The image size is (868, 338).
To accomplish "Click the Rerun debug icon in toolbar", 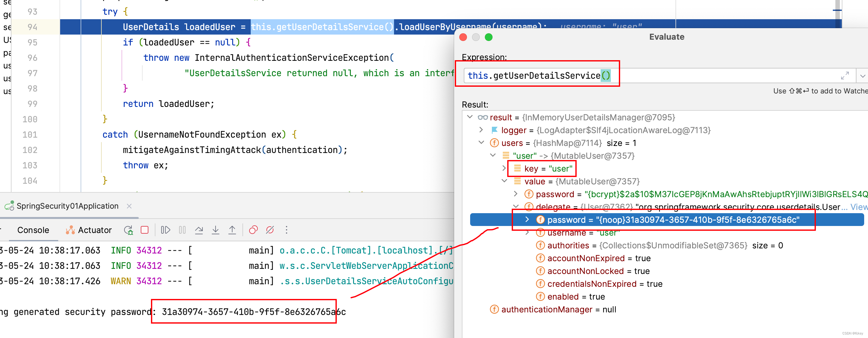I will (128, 230).
